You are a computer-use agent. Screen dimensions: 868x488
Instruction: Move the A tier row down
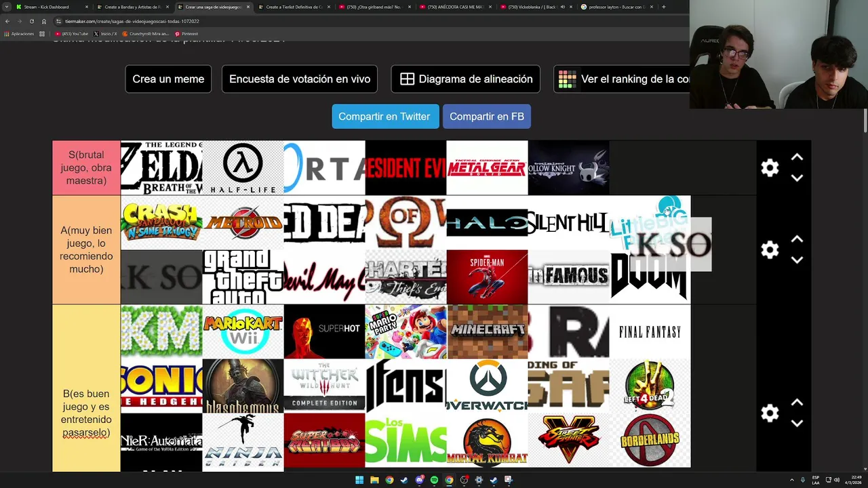tap(797, 260)
